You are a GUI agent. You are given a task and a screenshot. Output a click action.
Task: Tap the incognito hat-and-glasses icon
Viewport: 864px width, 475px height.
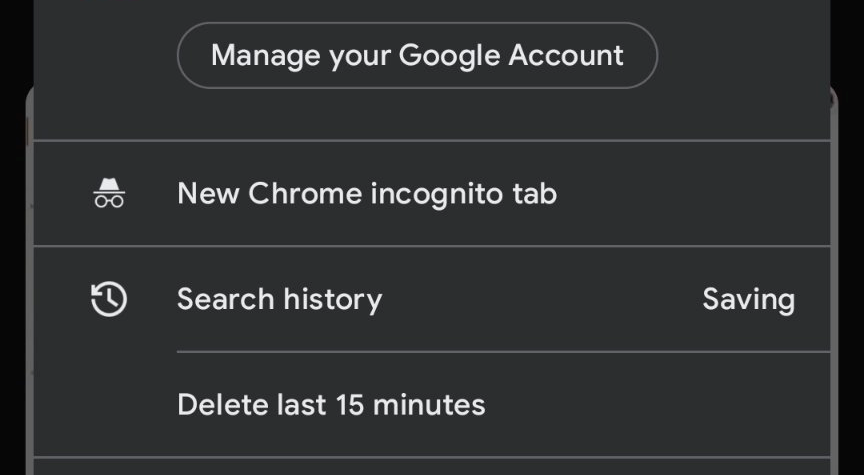coord(109,193)
